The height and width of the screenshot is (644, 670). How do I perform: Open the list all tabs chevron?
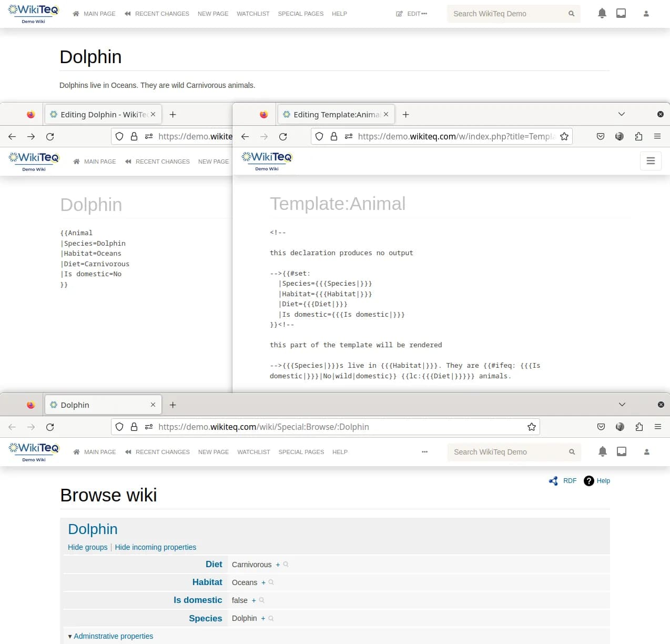point(622,405)
